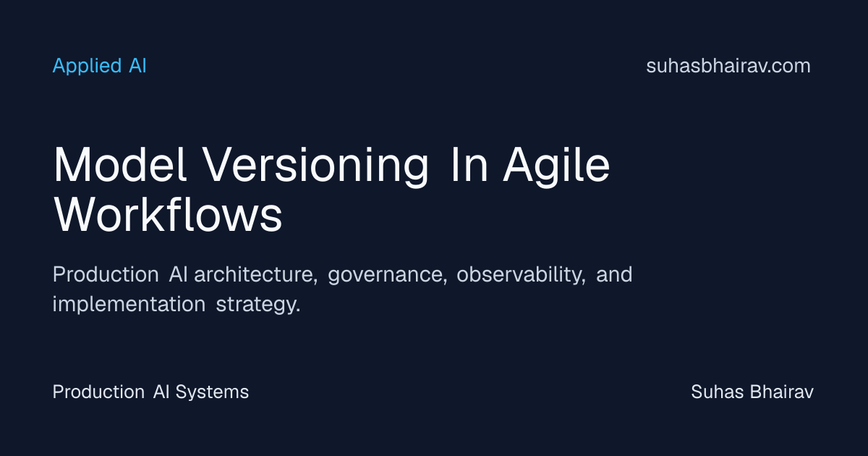Click the word Suhas in the author name

(x=716, y=392)
